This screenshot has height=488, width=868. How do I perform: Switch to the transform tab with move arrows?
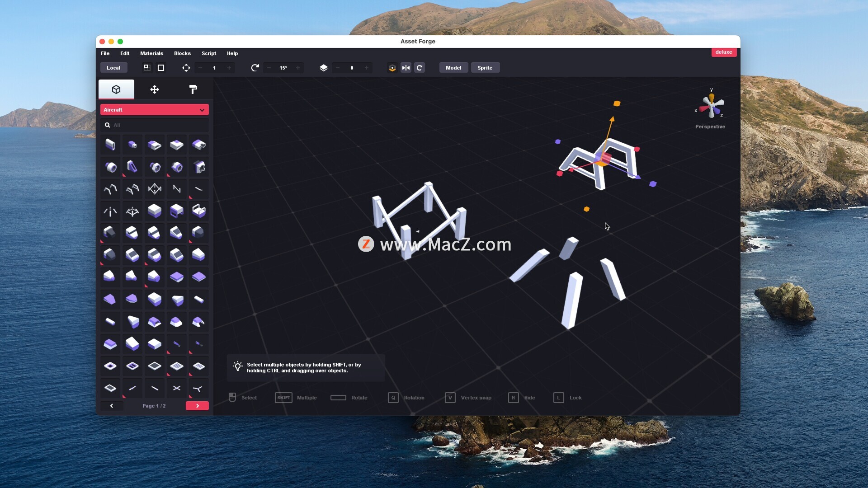click(155, 89)
